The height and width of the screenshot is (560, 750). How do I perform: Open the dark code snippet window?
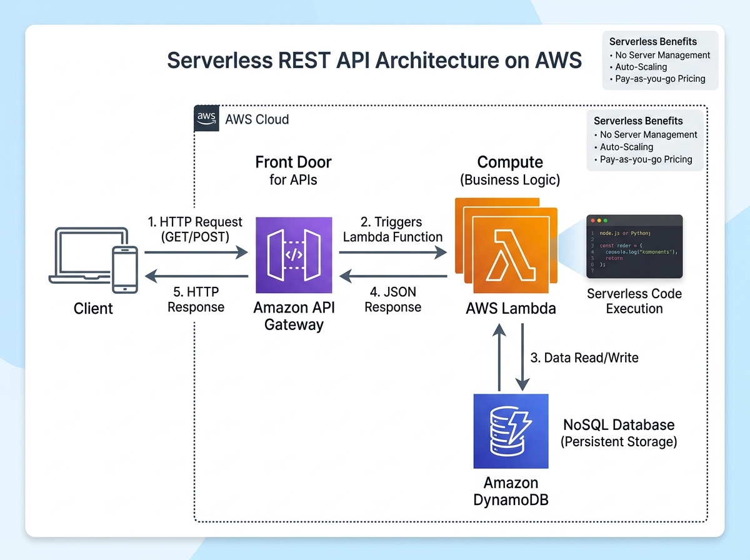coord(634,246)
